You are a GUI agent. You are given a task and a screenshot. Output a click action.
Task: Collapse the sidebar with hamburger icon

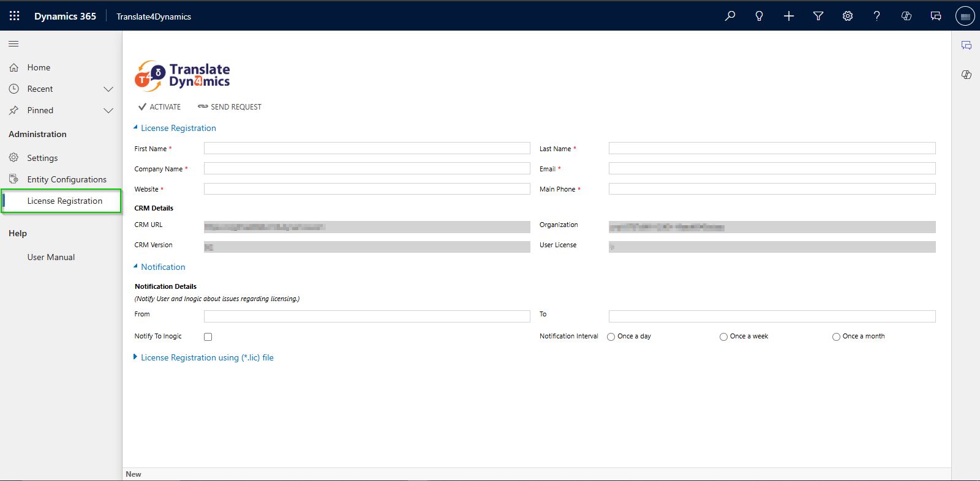click(13, 43)
